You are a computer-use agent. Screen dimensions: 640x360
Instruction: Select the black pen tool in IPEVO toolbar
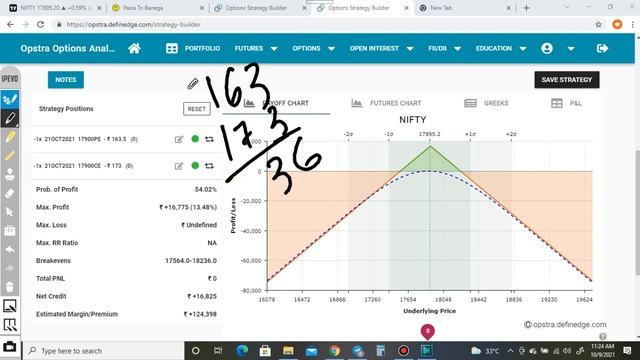(x=10, y=118)
